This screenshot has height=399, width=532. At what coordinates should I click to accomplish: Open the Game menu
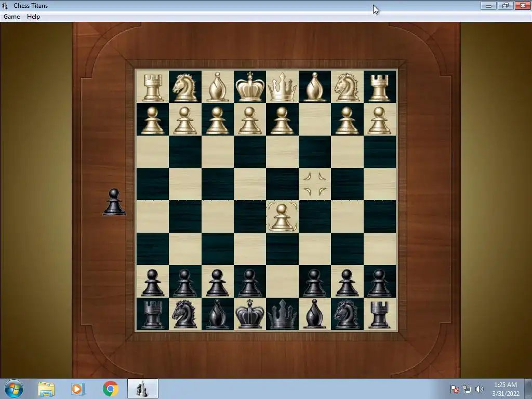pyautogui.click(x=11, y=17)
